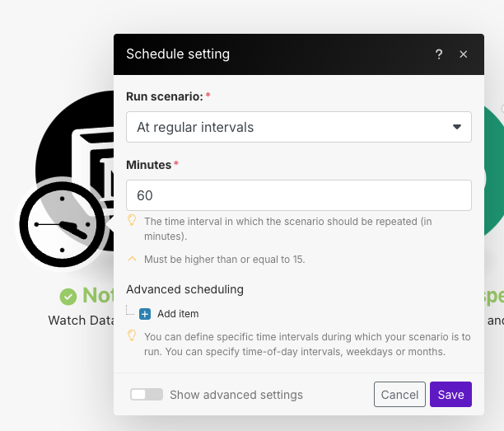
Task: Click the Watch Data module label
Action: (80, 320)
